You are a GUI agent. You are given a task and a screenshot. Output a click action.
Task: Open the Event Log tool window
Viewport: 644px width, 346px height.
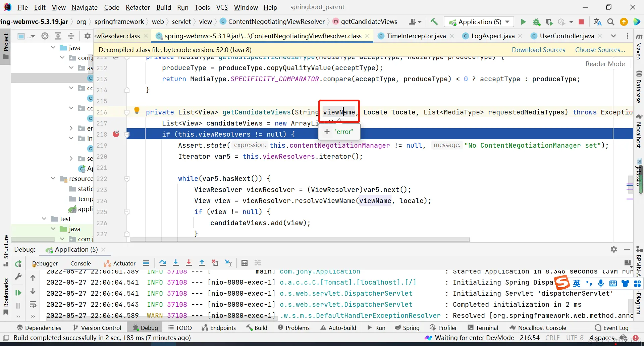pyautogui.click(x=611, y=328)
